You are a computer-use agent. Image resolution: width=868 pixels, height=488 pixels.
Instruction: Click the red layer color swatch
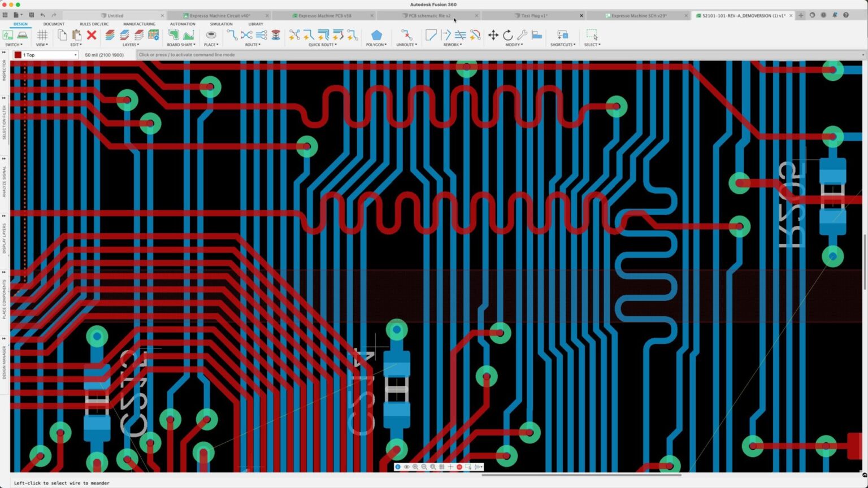[x=19, y=55]
